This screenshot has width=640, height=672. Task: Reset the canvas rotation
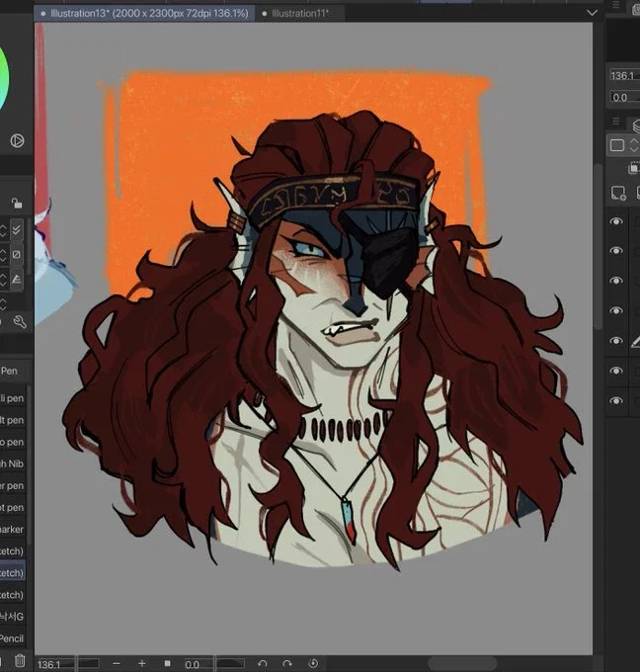pos(313,663)
